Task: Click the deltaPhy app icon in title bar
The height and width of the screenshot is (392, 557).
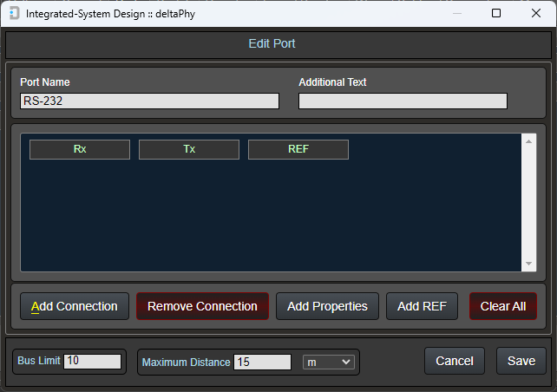Action: (14, 14)
